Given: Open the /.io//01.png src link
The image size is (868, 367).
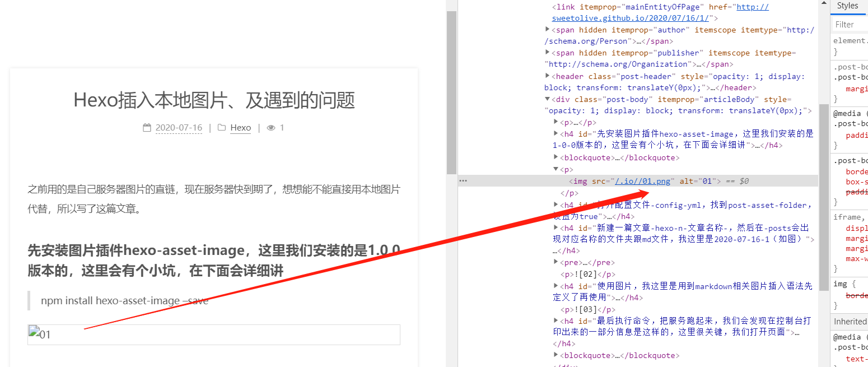Looking at the screenshot, I should pyautogui.click(x=642, y=181).
